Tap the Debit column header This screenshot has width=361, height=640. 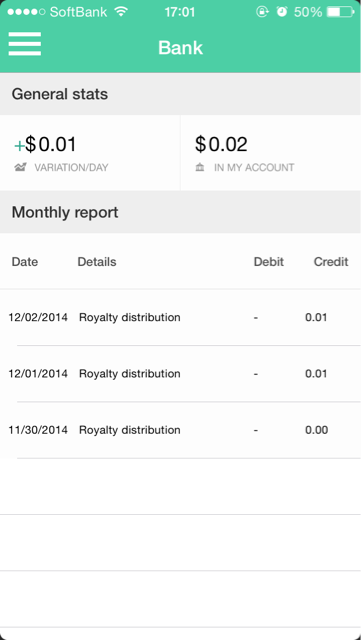[269, 262]
